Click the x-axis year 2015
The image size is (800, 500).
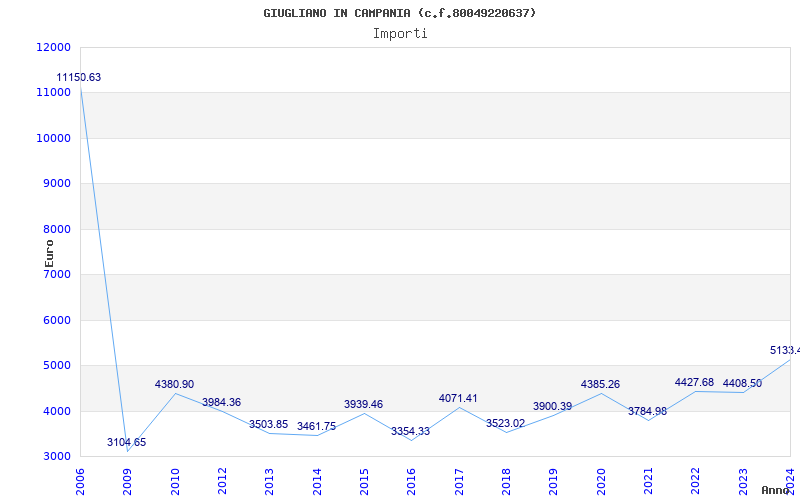(x=364, y=481)
